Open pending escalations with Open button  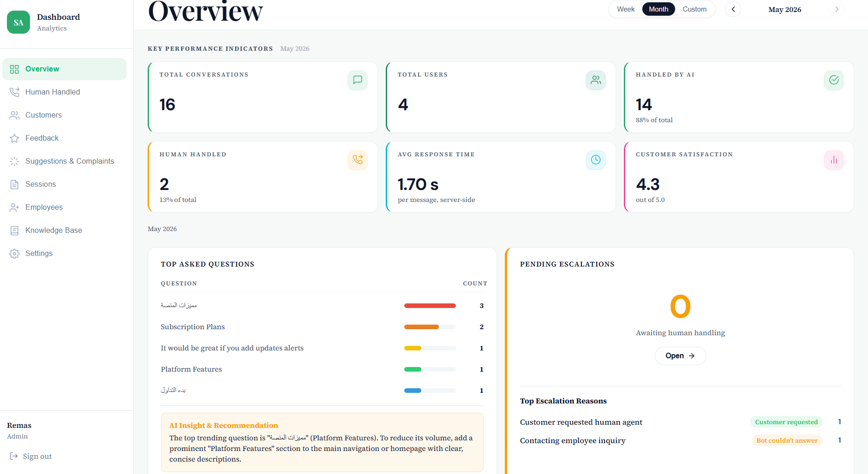(680, 356)
